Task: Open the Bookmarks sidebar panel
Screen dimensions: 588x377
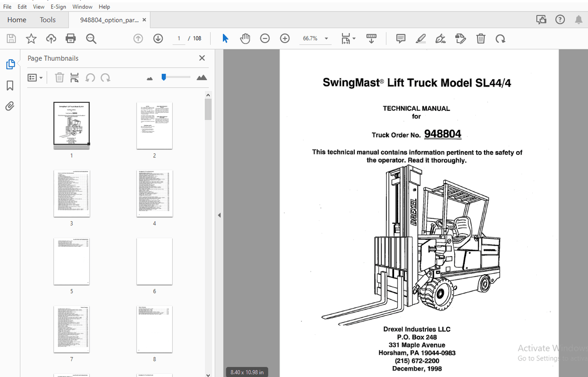Action: [10, 85]
